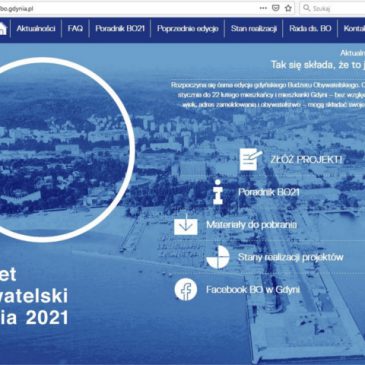The width and height of the screenshot is (365, 365).
Task: Click the 'Gdynia 2021' budget title text
Action: coord(34,318)
